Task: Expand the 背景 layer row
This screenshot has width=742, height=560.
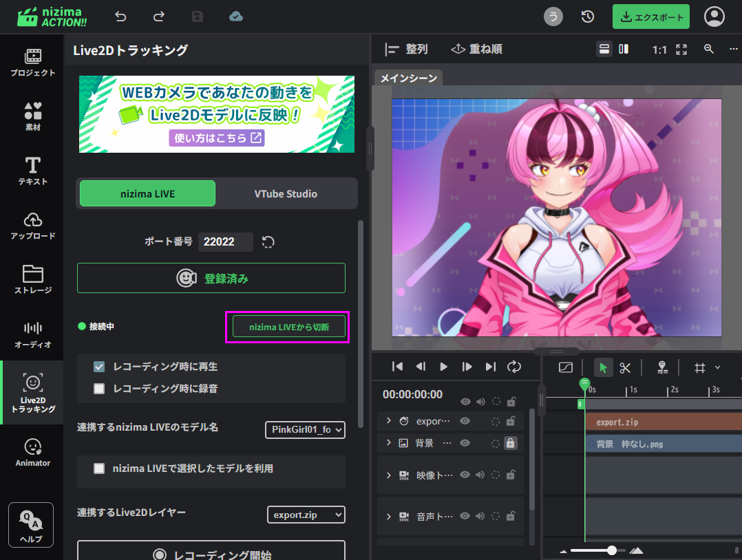Action: point(388,443)
